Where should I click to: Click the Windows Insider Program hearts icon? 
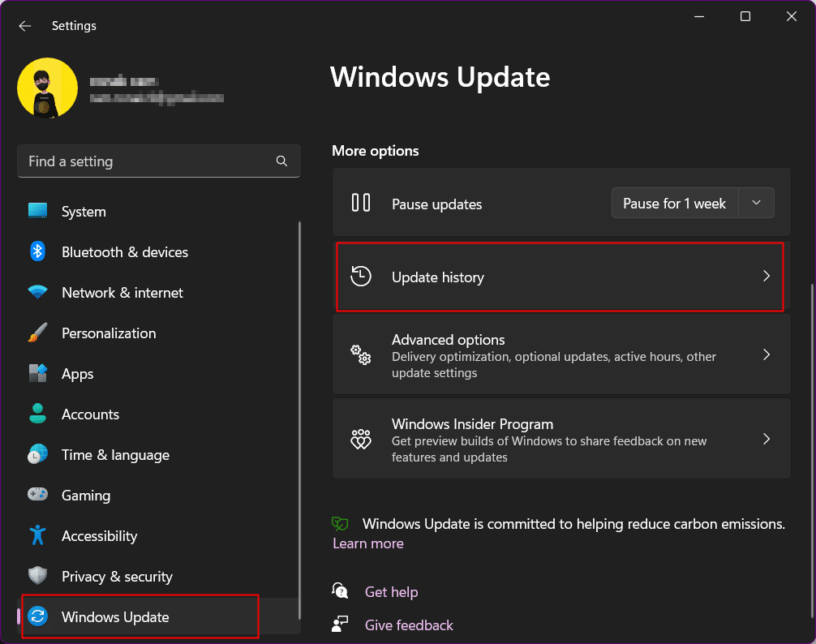(361, 440)
